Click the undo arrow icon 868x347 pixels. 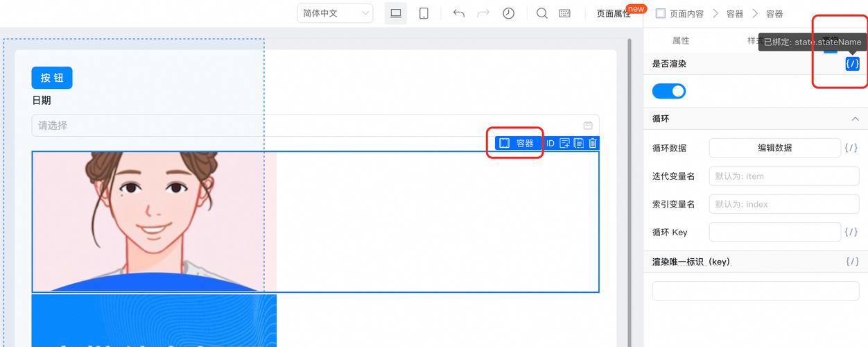tap(458, 13)
